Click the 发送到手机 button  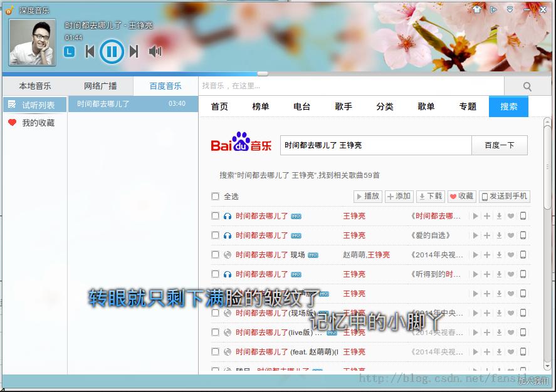(x=505, y=196)
